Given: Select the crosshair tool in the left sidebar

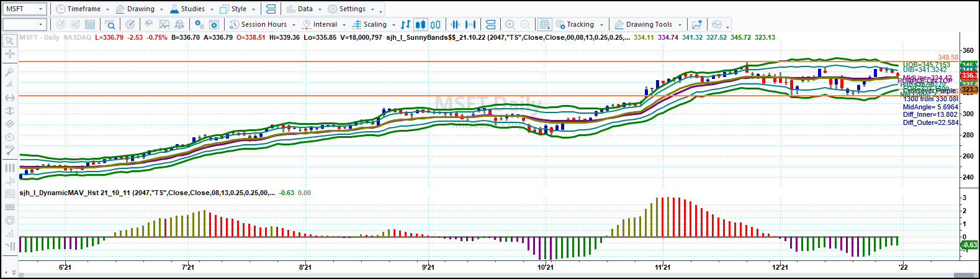Looking at the screenshot, I should (x=9, y=54).
